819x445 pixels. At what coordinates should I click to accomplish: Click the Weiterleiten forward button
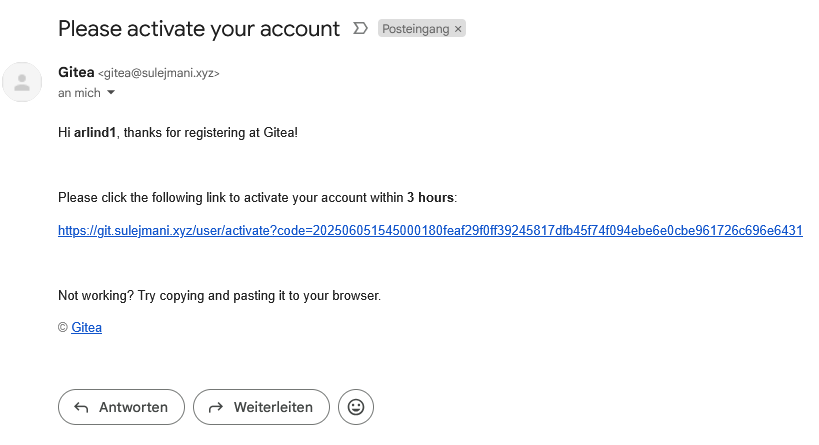coord(261,407)
